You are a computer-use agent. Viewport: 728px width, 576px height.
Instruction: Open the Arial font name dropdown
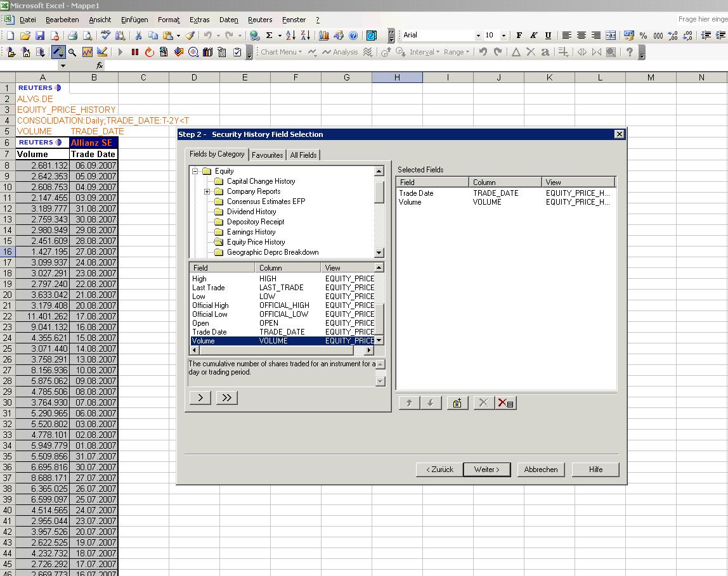pyautogui.click(x=478, y=35)
